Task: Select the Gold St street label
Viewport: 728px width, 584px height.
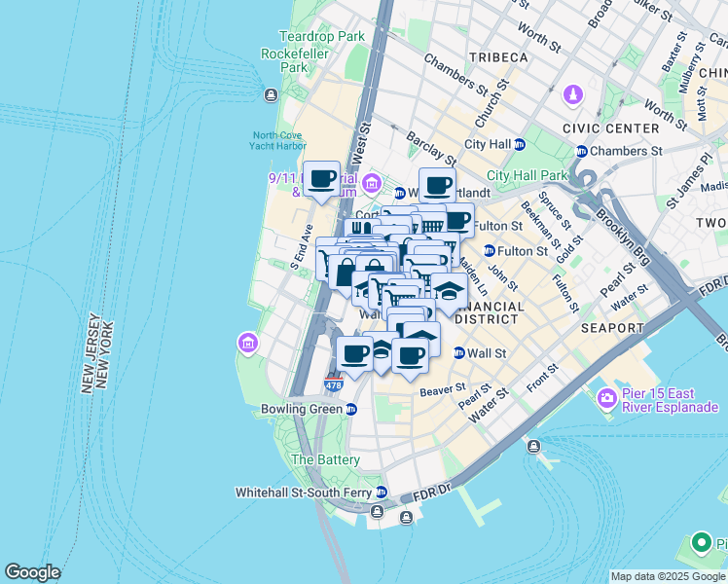Action: pyautogui.click(x=568, y=249)
